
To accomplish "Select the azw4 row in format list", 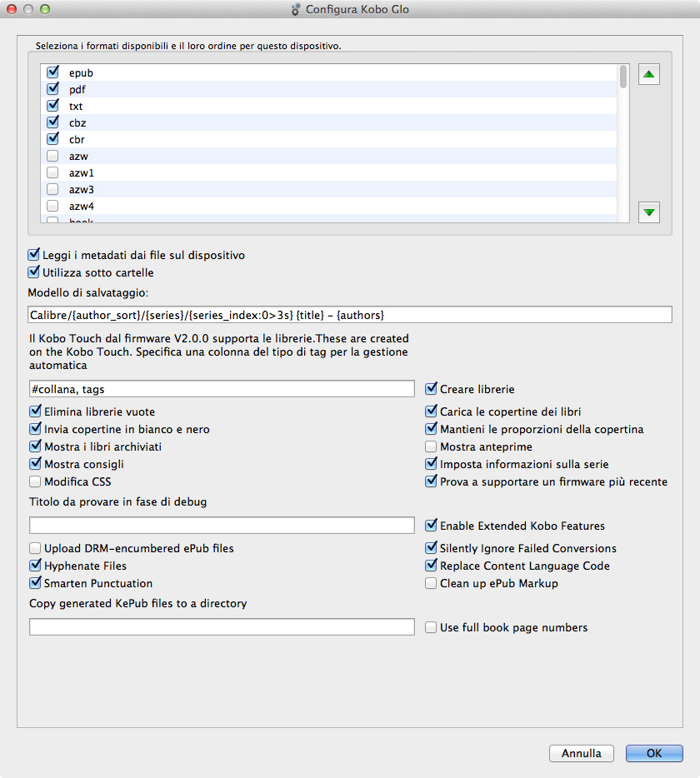I will pos(328,206).
